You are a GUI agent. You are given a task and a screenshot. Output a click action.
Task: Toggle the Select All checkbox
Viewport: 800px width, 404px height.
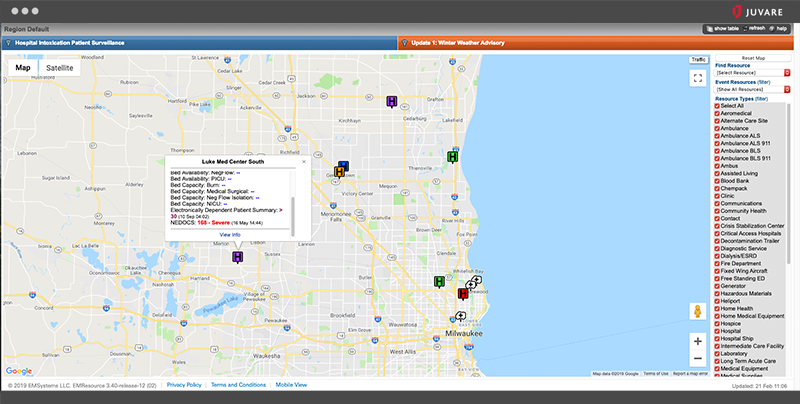click(717, 106)
